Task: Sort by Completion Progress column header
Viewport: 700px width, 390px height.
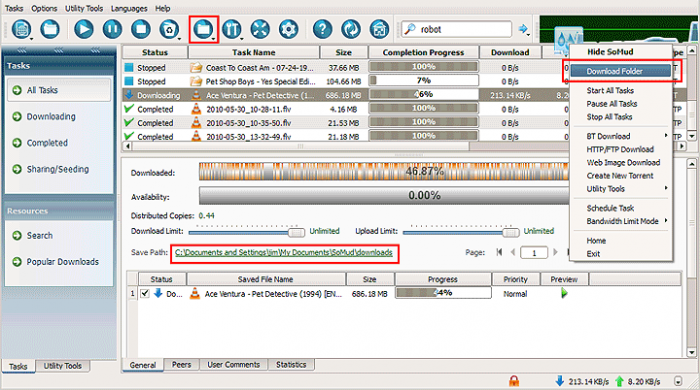Action: coord(423,52)
